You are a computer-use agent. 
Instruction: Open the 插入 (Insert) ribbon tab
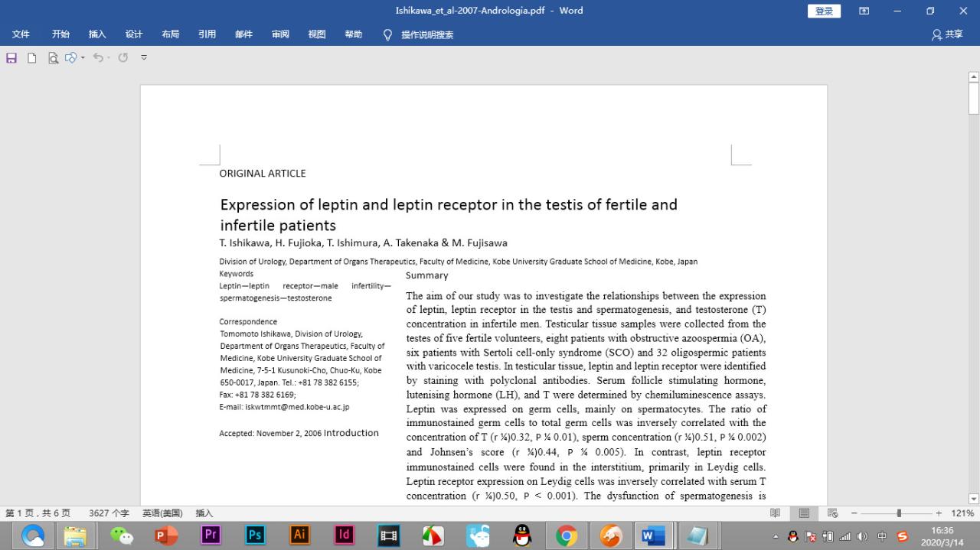coord(97,34)
